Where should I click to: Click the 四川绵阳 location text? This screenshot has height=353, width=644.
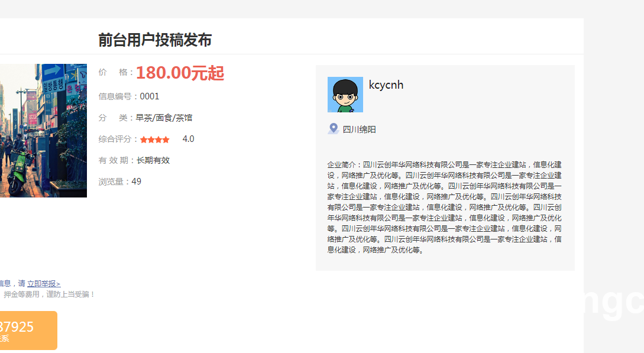point(360,129)
